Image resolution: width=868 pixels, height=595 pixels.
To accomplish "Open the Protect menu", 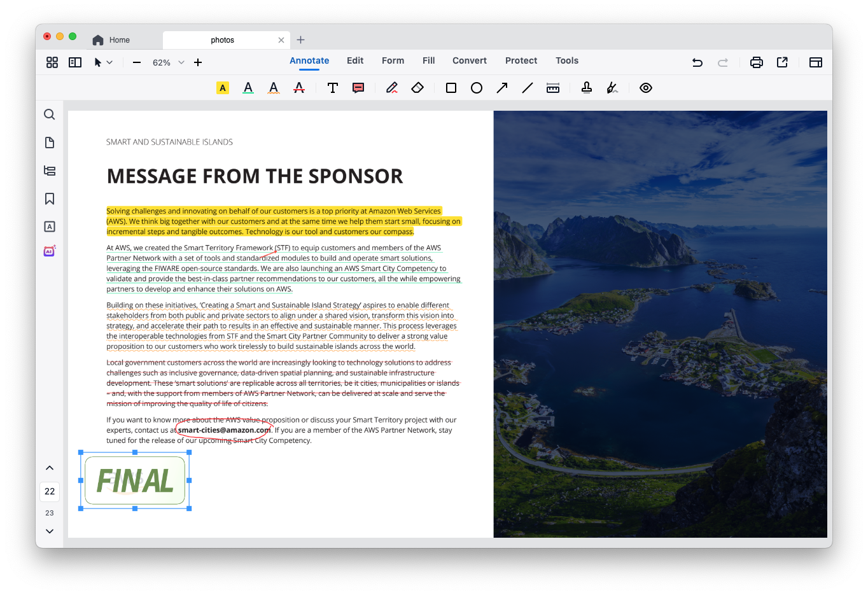I will click(521, 60).
